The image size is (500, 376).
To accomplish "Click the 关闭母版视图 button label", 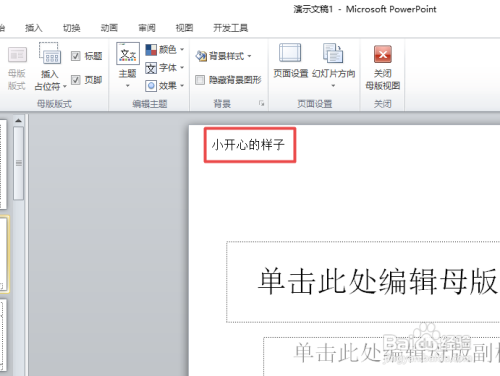I will [383, 79].
